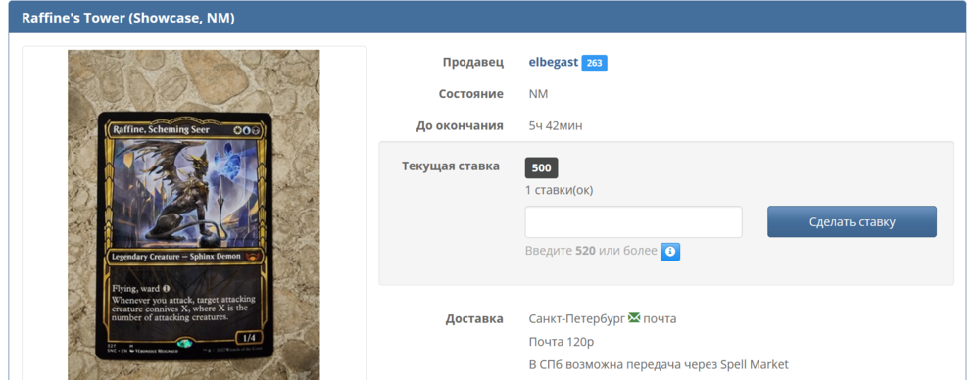Open the minimum bid info icon
The width and height of the screenshot is (980, 380).
click(x=670, y=252)
